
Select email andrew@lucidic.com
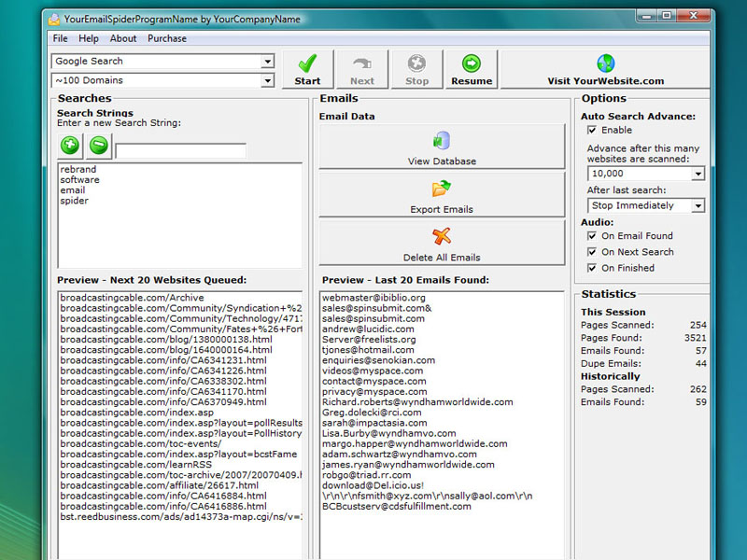[368, 329]
